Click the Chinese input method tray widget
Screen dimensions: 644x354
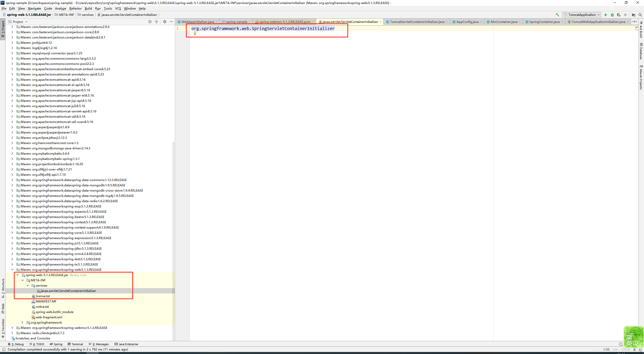coord(633,337)
